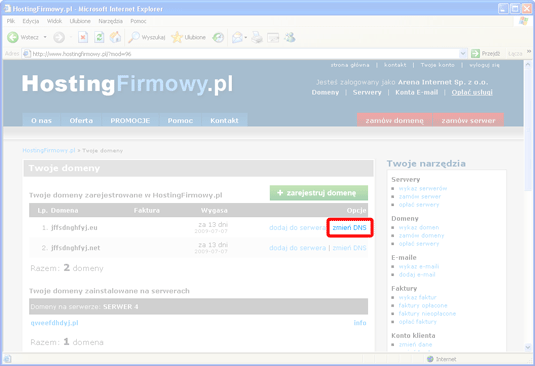Open the Mail button dropdown arrow

[x=246, y=37]
